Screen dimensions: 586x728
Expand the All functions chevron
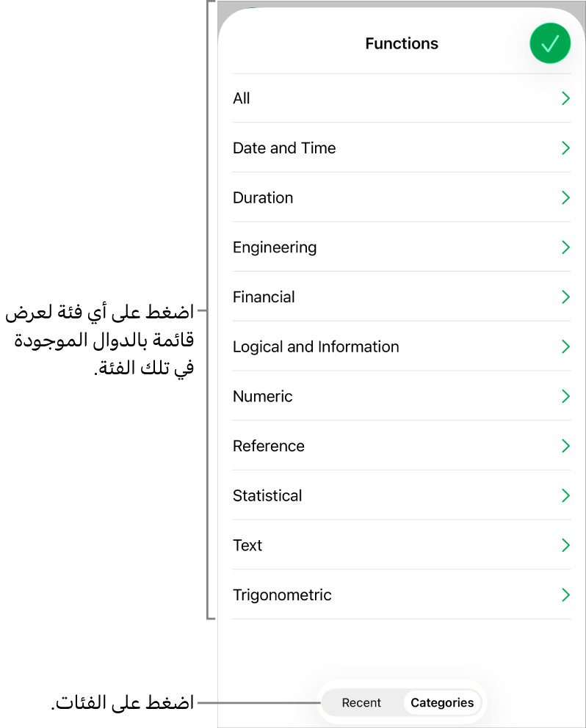point(565,98)
